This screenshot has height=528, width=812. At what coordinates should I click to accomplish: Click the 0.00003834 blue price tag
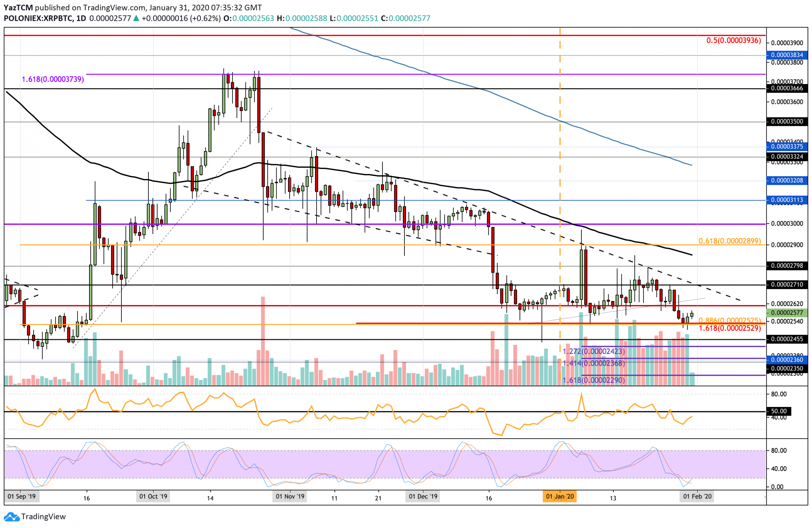tap(787, 55)
